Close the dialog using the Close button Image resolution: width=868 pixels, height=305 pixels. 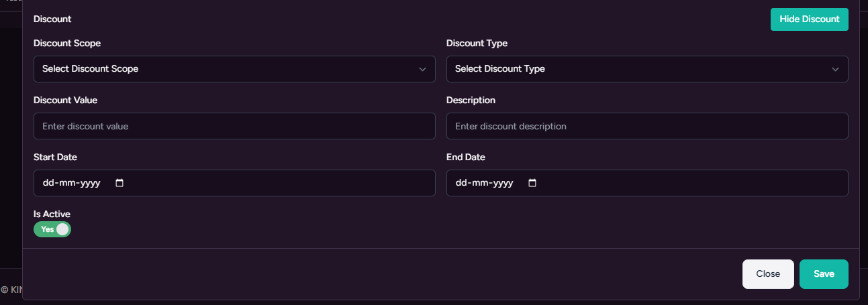click(x=768, y=273)
